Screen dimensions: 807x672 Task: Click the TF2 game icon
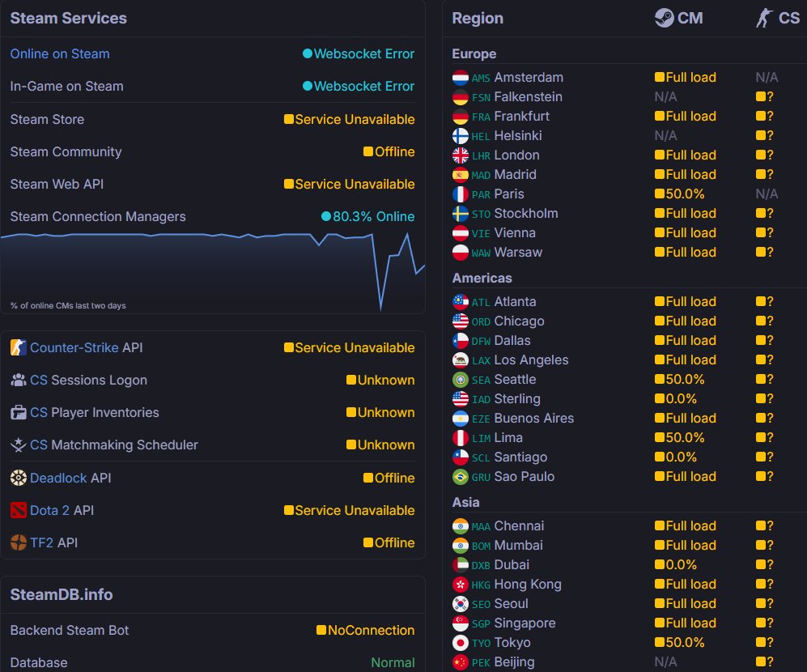(19, 542)
